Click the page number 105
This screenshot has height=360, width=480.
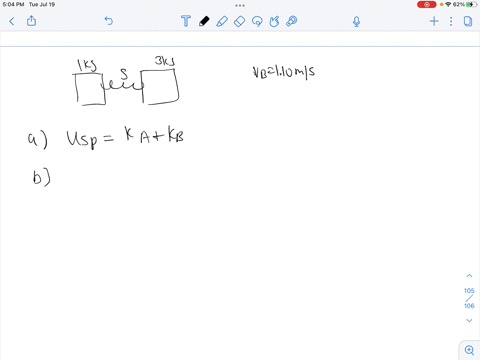[469, 291]
